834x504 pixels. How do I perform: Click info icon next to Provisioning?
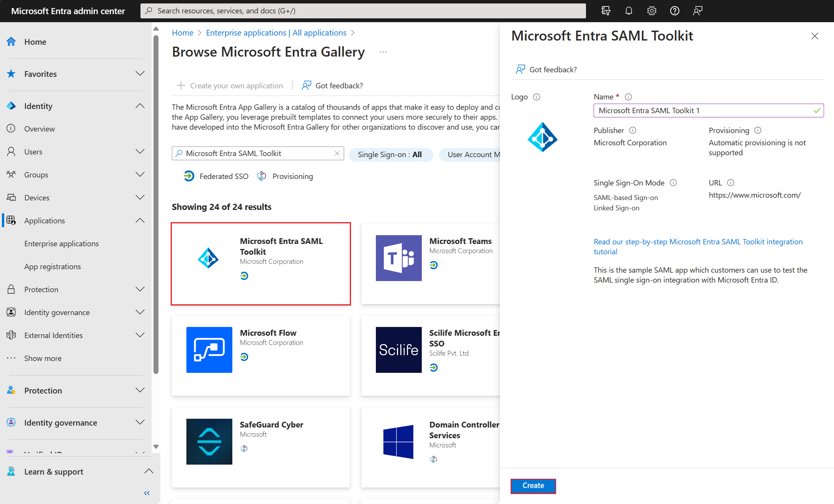click(758, 130)
